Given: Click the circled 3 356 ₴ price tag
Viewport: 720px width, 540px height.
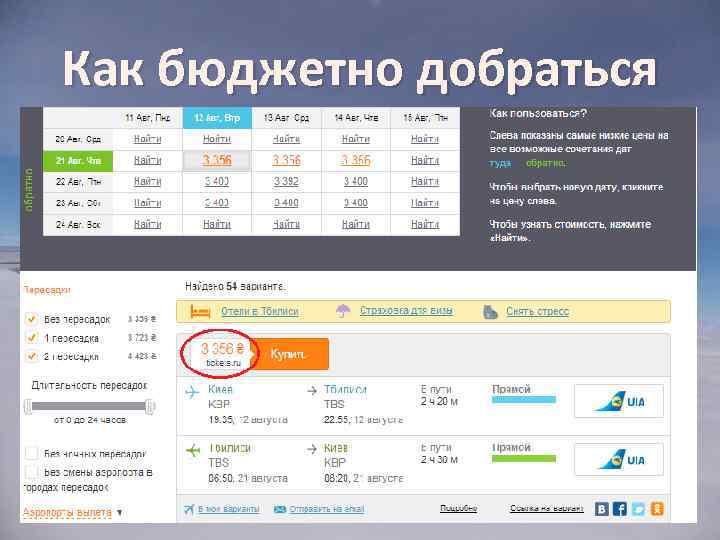Looking at the screenshot, I should (219, 354).
